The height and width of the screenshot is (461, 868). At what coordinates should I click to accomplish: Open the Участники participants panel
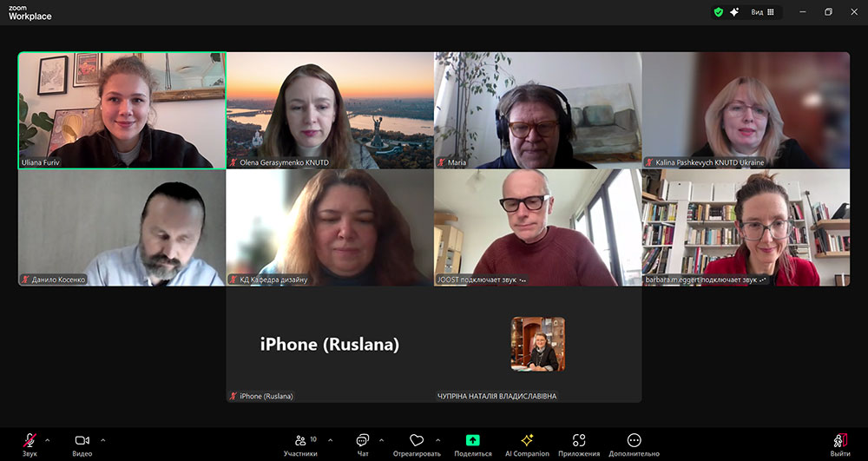(x=300, y=445)
